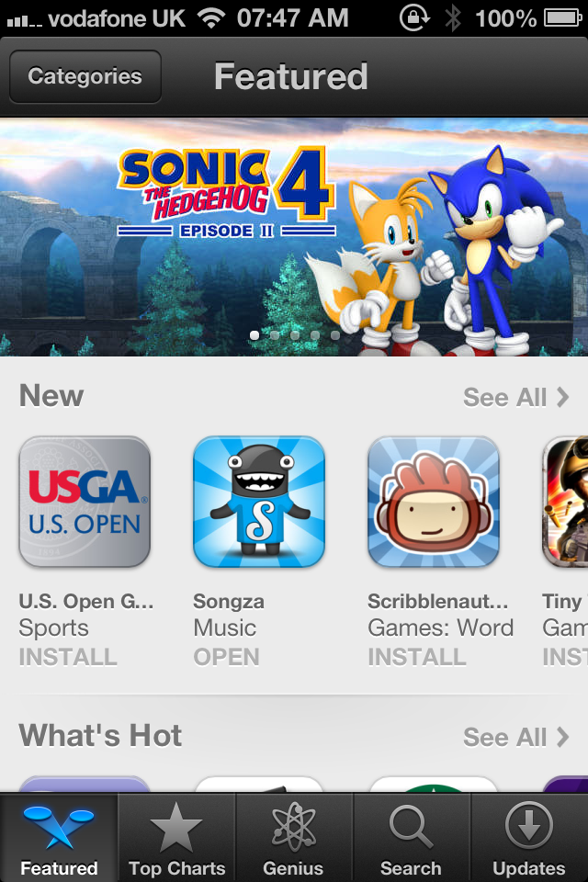Expand See All for New section
588x882 pixels.
tap(516, 397)
